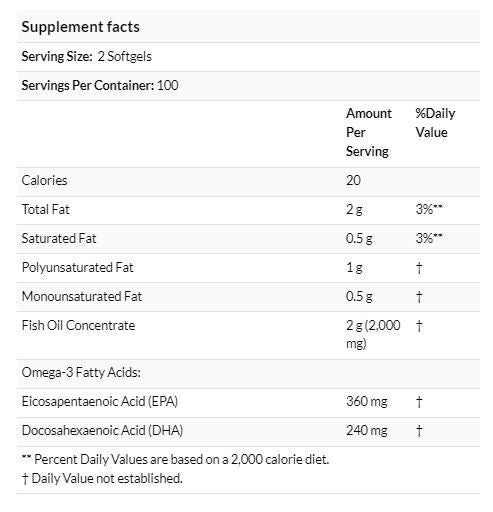Select the Omega-3 Fatty Acids heading
This screenshot has height=512, width=493.
81,373
